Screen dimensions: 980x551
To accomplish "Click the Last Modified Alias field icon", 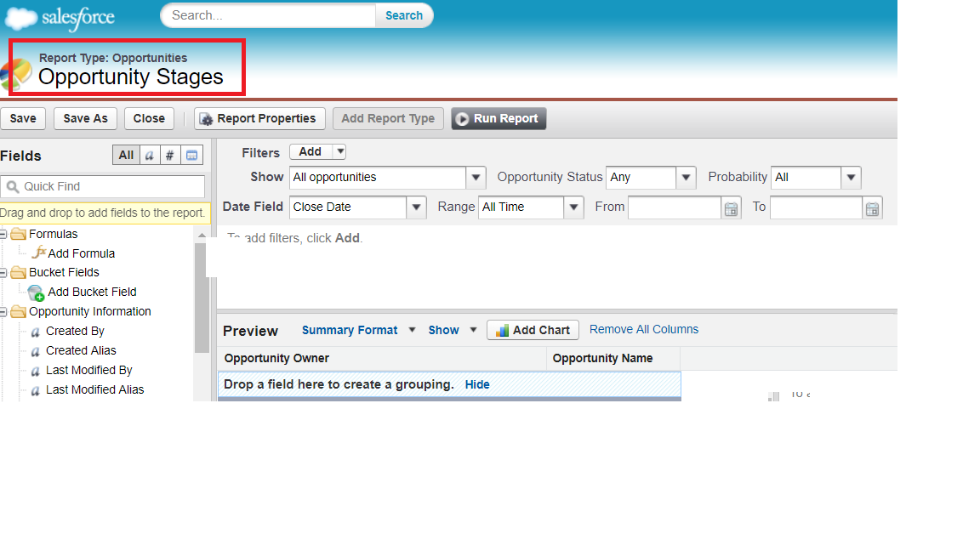I will click(x=36, y=390).
